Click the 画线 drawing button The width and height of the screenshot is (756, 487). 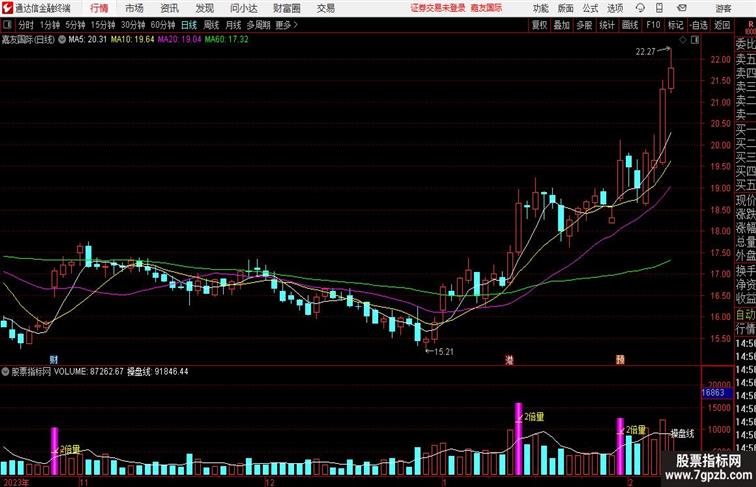click(630, 25)
